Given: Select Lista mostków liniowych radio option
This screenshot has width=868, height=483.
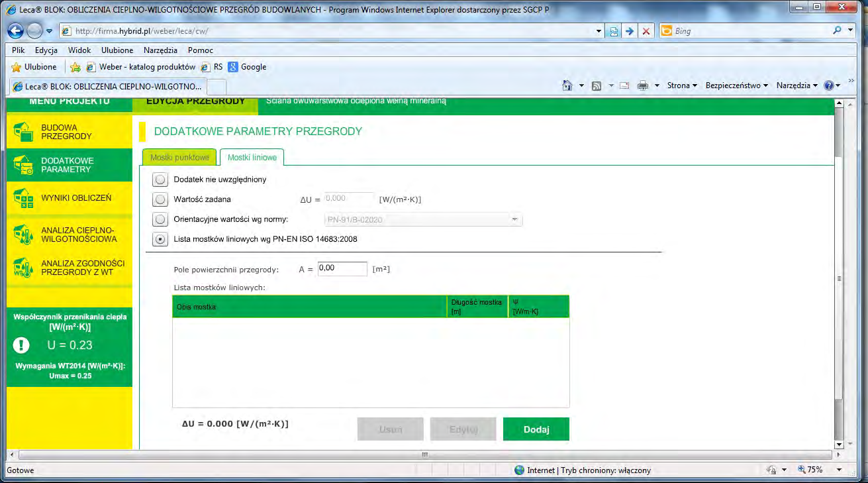Looking at the screenshot, I should coord(160,239).
